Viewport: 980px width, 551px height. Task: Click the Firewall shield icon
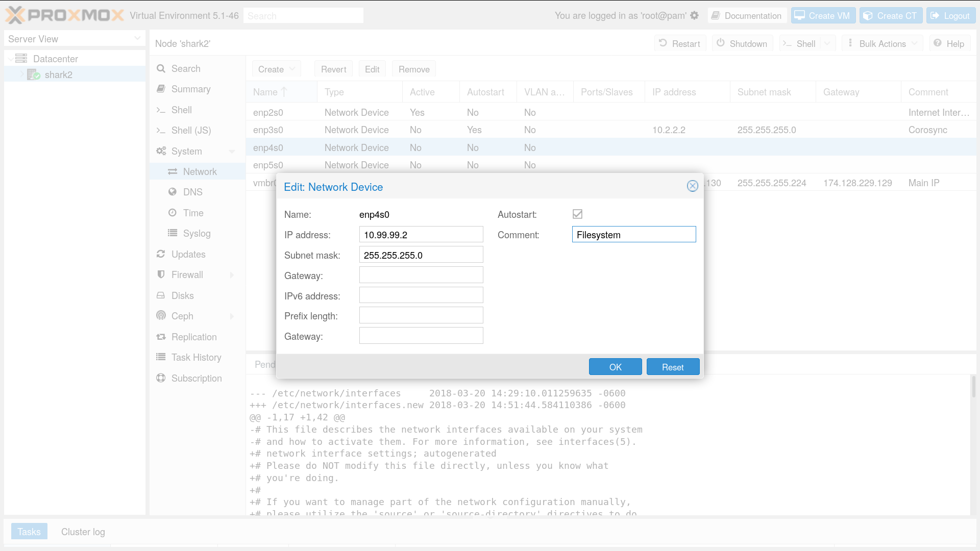pos(161,274)
